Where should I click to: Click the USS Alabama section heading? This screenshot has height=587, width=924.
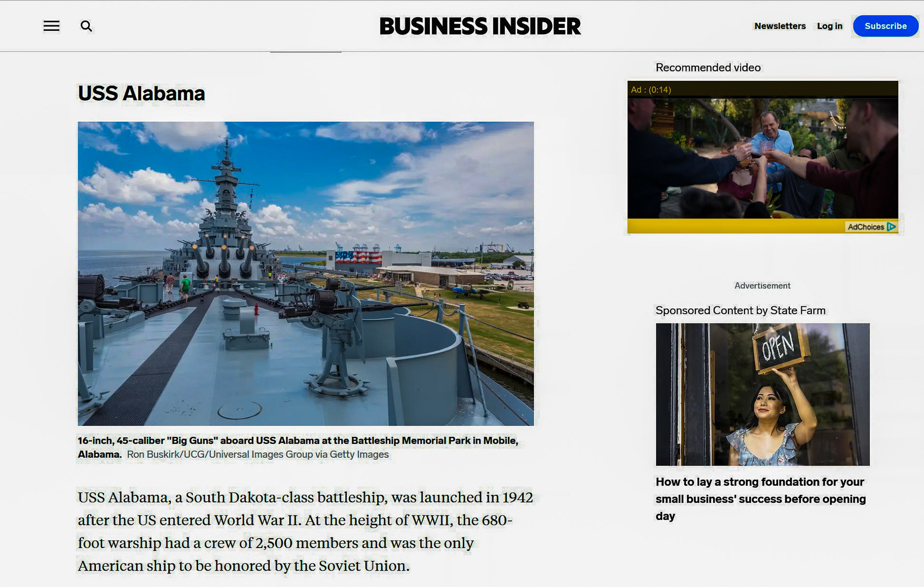click(x=141, y=93)
